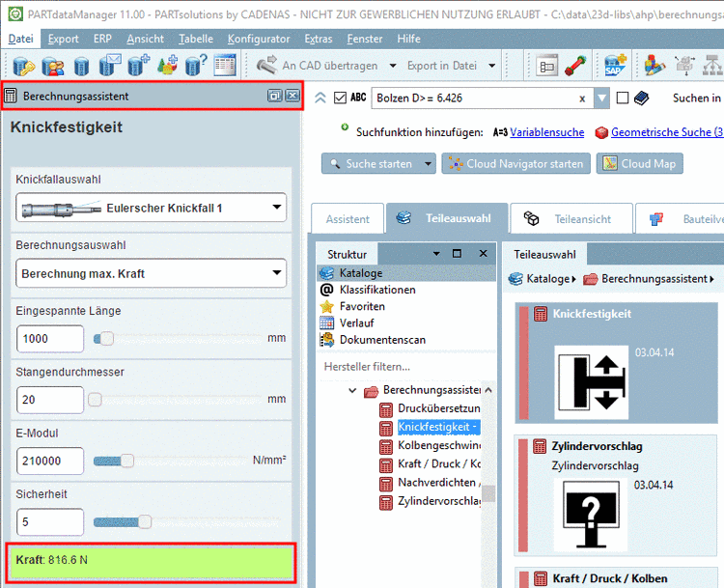
Task: Expand the search history dropdown arrow
Action: coord(601,98)
